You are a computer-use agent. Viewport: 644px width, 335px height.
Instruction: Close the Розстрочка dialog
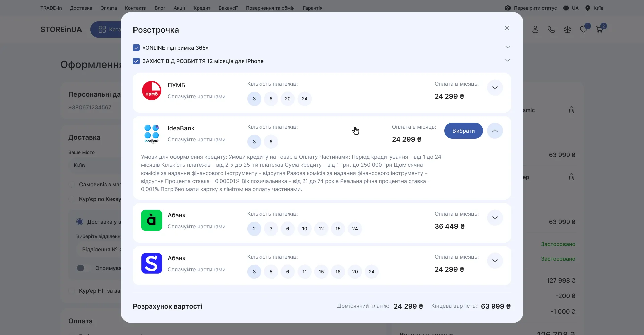507,28
